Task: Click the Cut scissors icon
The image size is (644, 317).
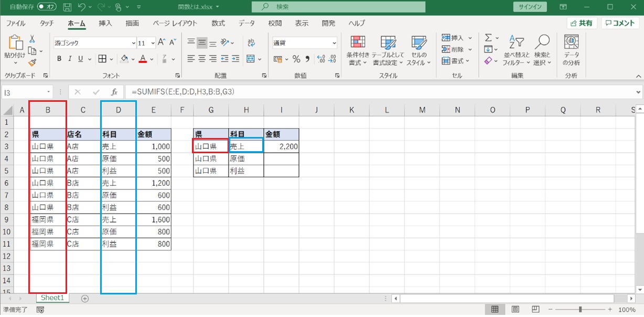Action: (33, 39)
